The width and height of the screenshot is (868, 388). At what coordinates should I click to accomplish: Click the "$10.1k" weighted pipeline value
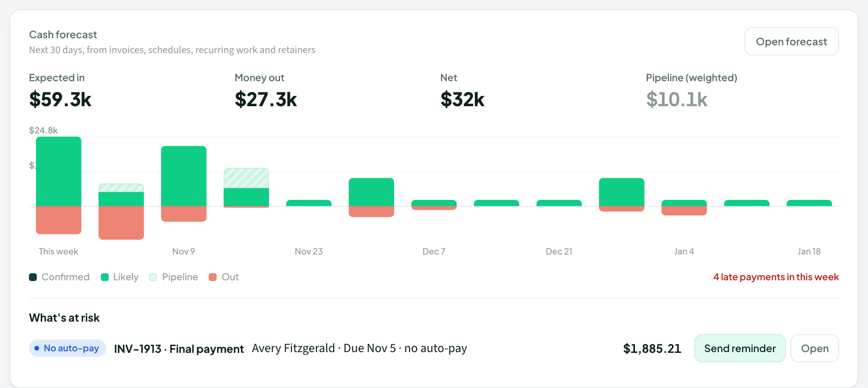point(677,99)
